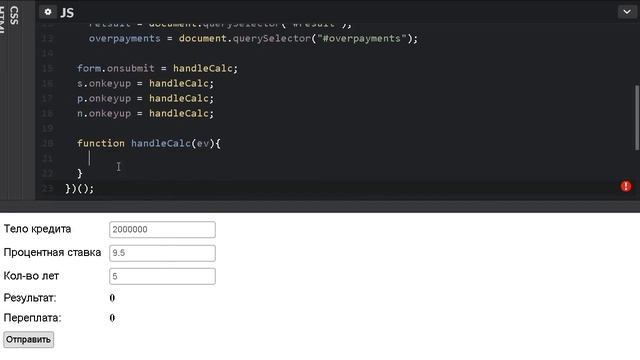Submit form with Отправить button

point(29,340)
